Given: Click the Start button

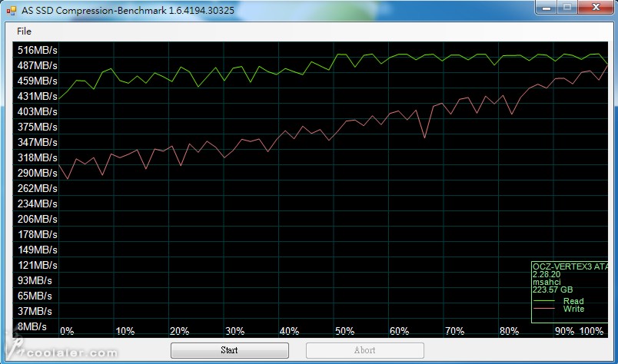Looking at the screenshot, I should [229, 350].
